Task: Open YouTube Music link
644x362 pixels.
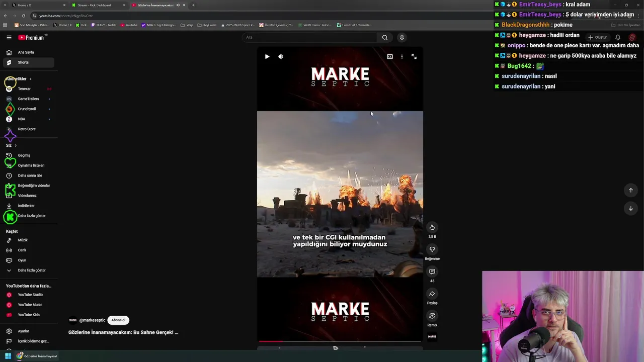Action: click(x=28, y=305)
